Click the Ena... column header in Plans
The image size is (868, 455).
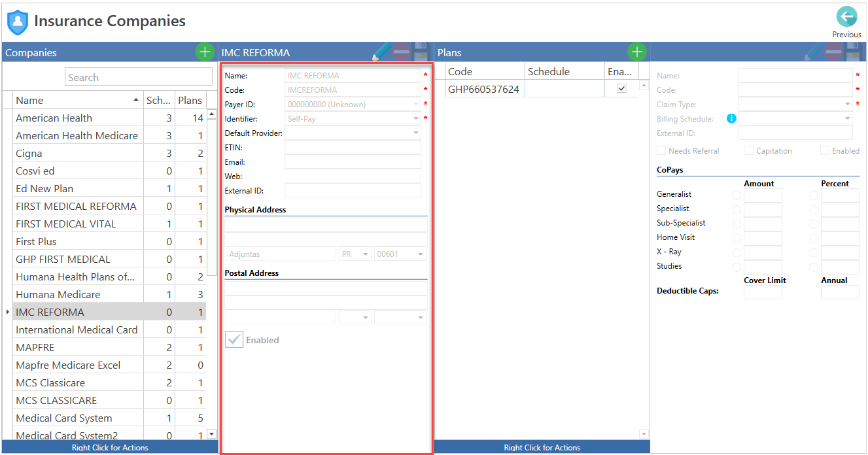point(621,71)
